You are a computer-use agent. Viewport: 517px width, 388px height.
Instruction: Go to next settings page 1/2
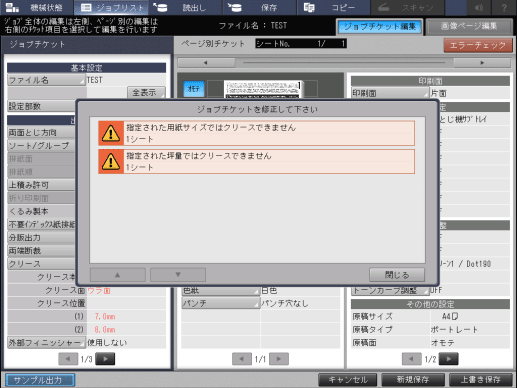click(x=449, y=359)
